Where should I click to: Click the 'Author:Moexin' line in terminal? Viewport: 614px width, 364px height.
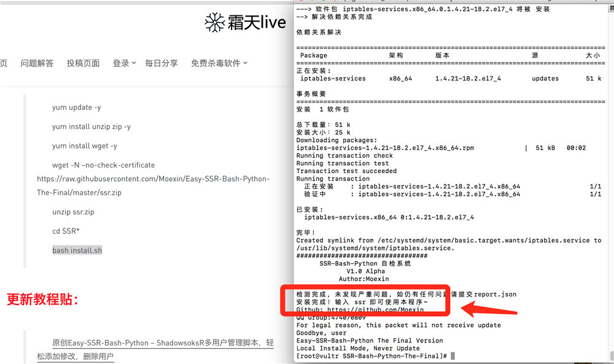click(x=363, y=279)
